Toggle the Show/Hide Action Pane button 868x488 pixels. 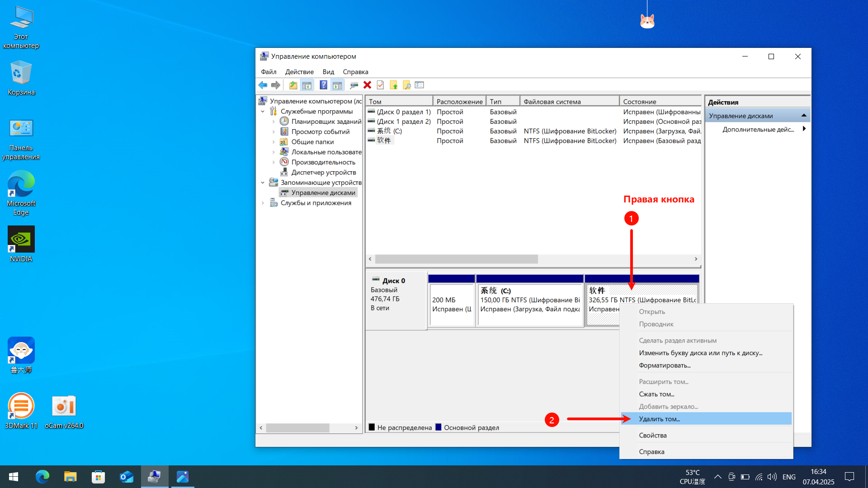pyautogui.click(x=337, y=85)
